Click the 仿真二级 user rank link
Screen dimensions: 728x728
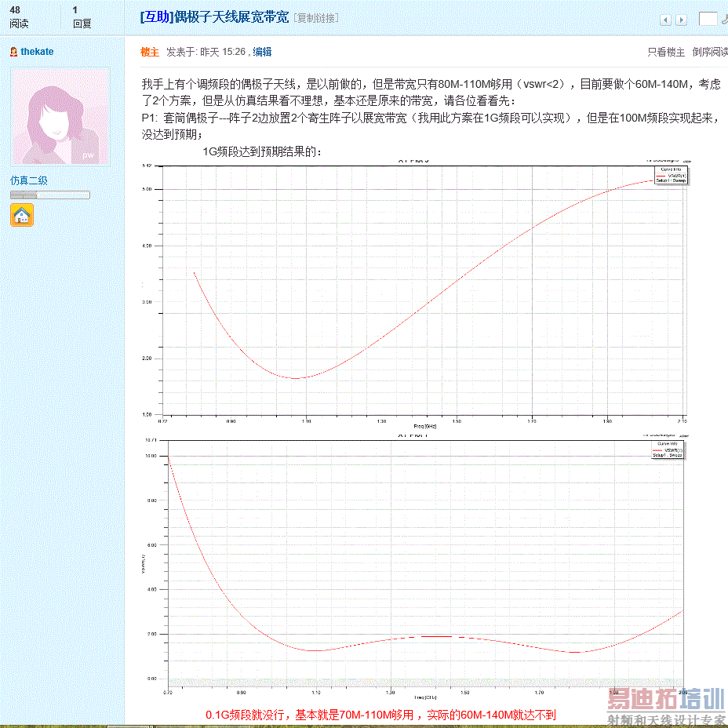(29, 180)
